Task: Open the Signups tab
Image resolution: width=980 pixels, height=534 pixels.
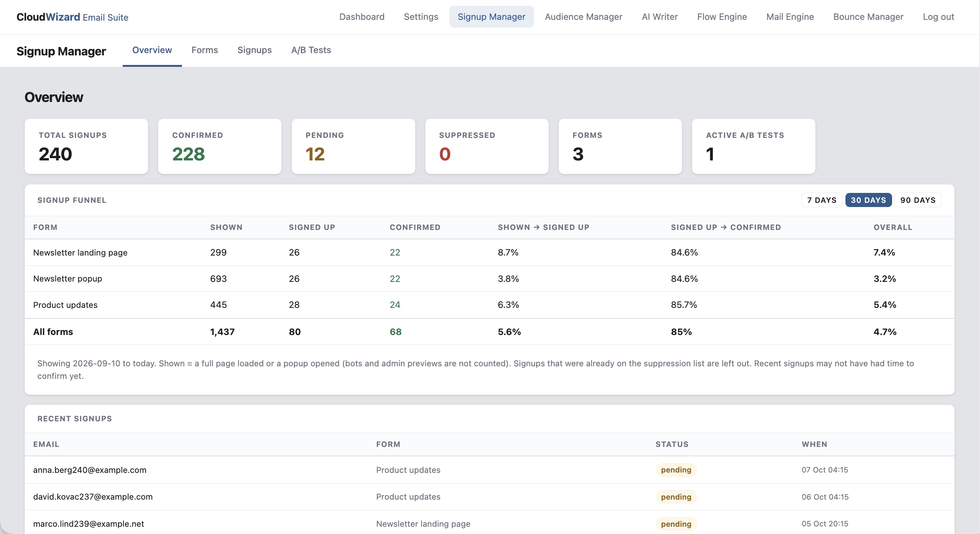Action: pos(254,50)
